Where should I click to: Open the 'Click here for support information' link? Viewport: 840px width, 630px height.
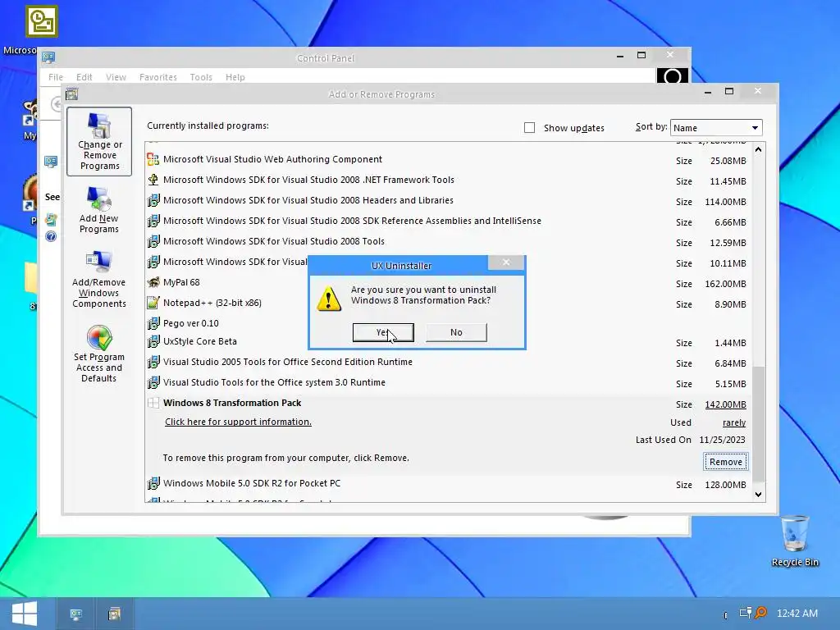pyautogui.click(x=238, y=422)
